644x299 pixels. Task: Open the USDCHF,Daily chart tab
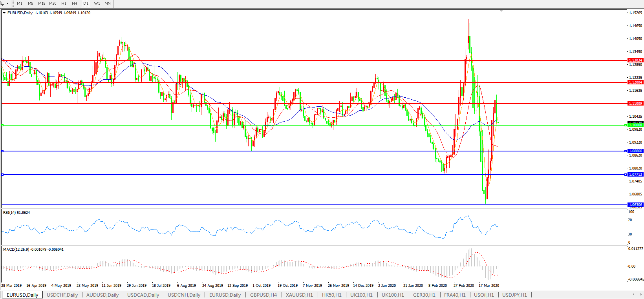(62, 295)
